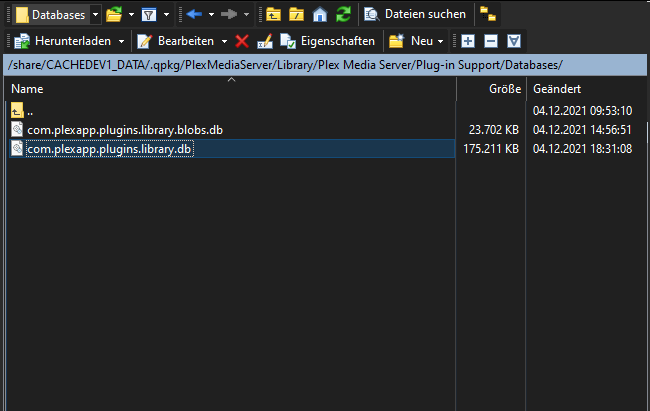Screen dimensions: 650x411
Task: Expand the Bearbeiten dropdown arrow
Action: (x=224, y=41)
